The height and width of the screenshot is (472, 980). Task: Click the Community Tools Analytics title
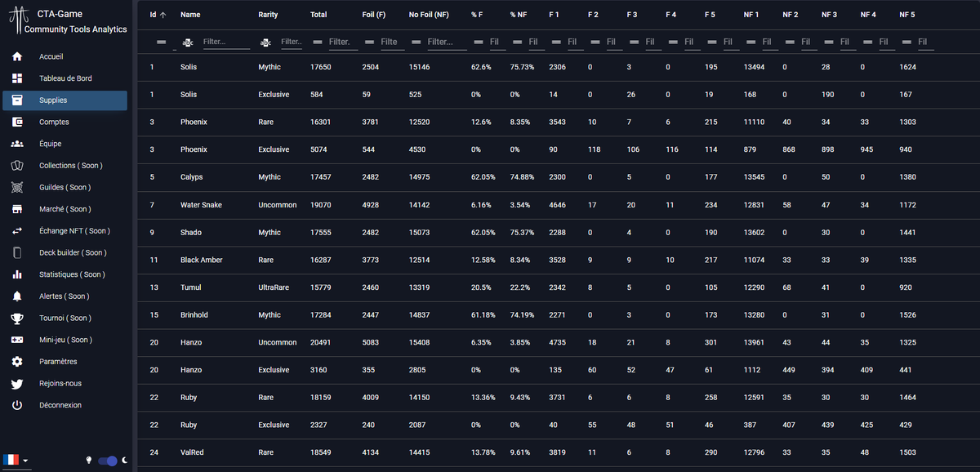[76, 29]
